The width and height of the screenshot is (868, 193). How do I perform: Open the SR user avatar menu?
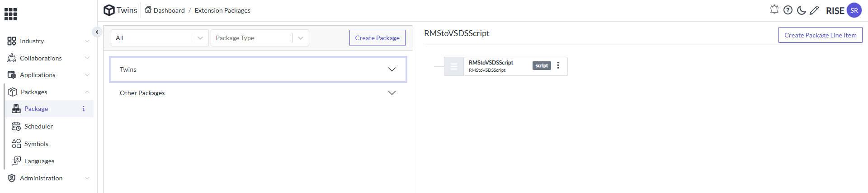click(854, 10)
